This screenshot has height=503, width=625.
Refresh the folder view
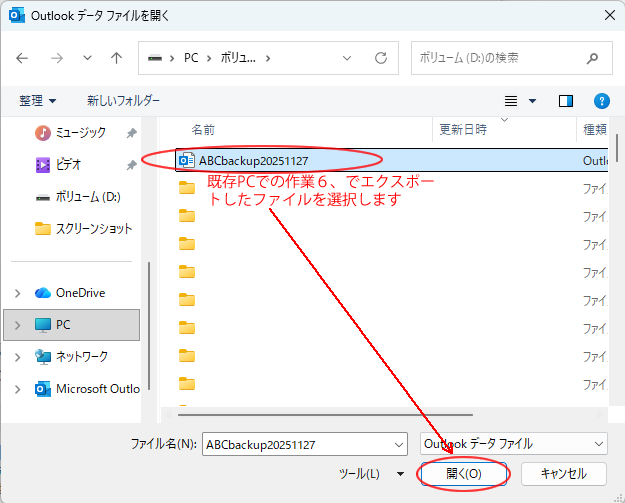tap(381, 58)
